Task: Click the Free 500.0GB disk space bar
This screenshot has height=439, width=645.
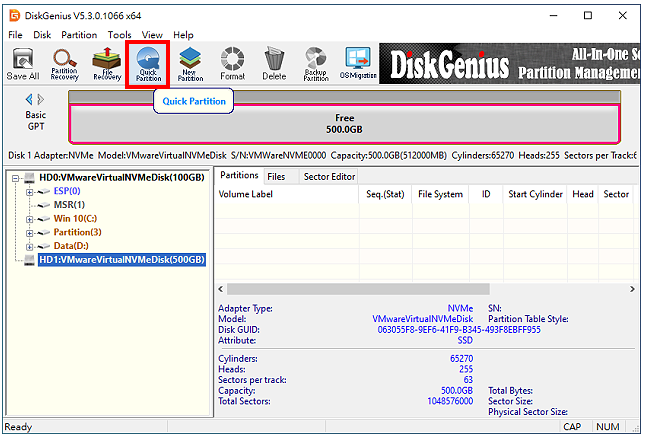Action: pyautogui.click(x=344, y=124)
